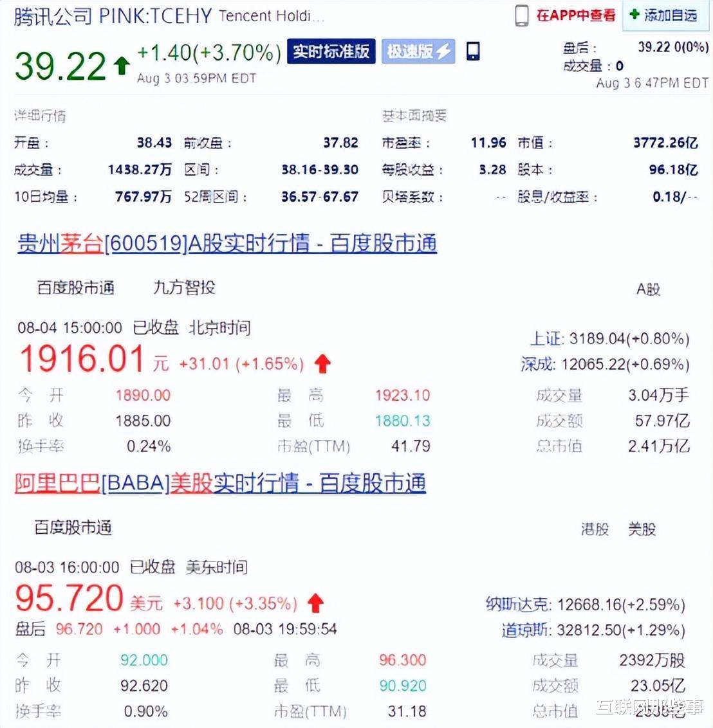The width and height of the screenshot is (713, 728).
Task: Click Tencent price 39.22
Action: [x=60, y=66]
